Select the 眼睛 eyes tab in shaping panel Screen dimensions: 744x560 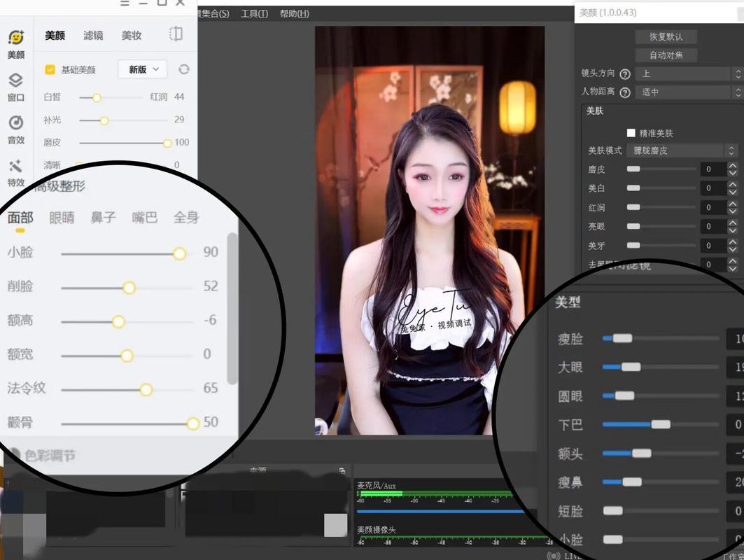coord(60,218)
